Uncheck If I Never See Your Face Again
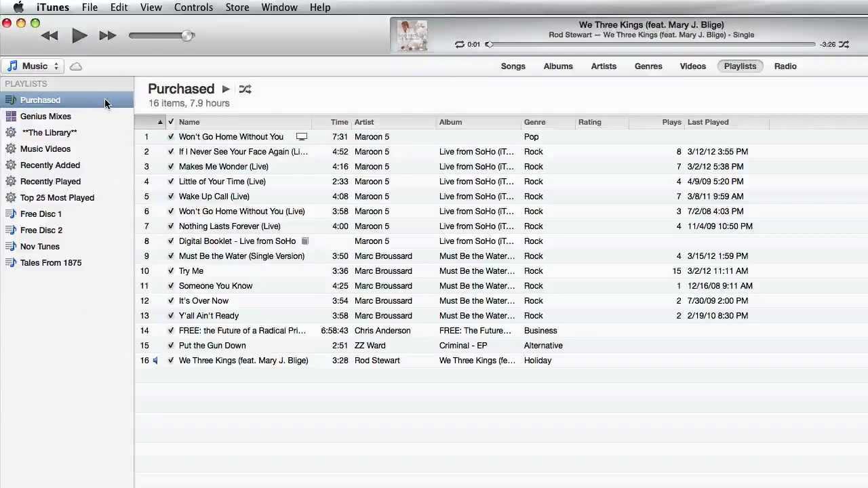The image size is (868, 488). click(171, 152)
